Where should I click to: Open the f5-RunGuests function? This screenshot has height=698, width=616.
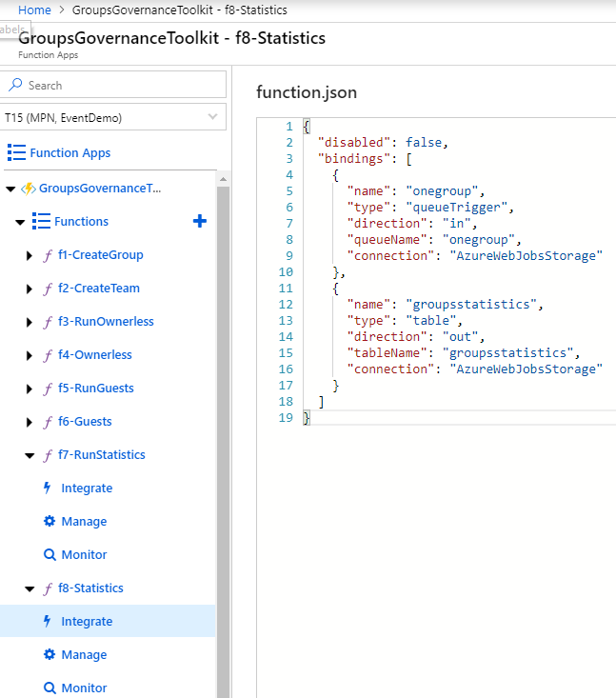click(95, 388)
